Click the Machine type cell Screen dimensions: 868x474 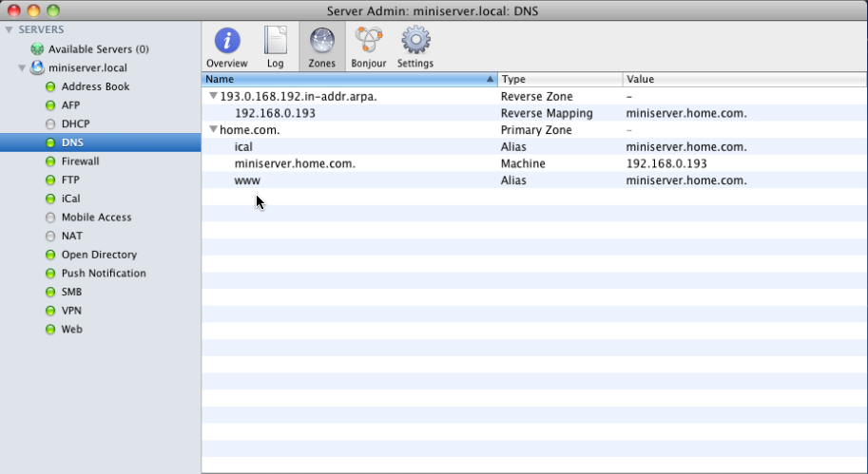pyautogui.click(x=523, y=163)
